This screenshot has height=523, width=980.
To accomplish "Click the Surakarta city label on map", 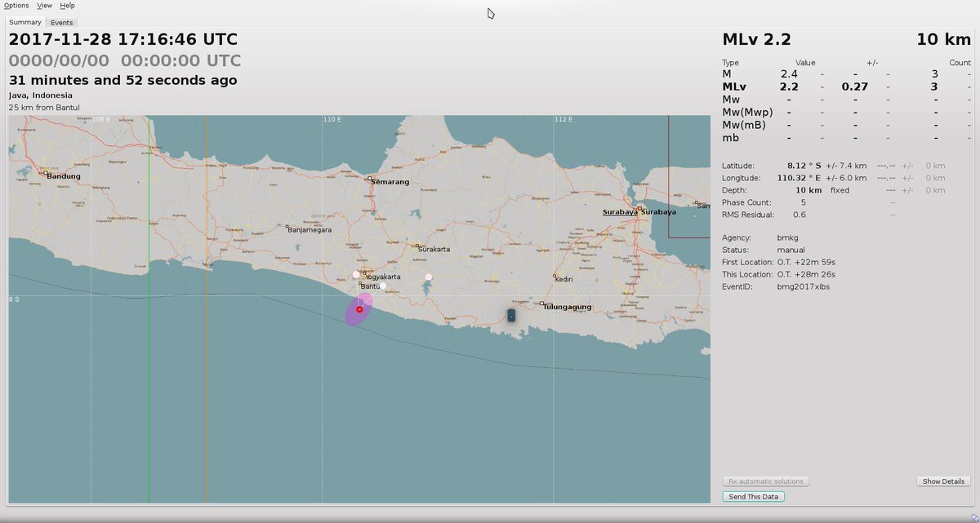I will tap(434, 249).
